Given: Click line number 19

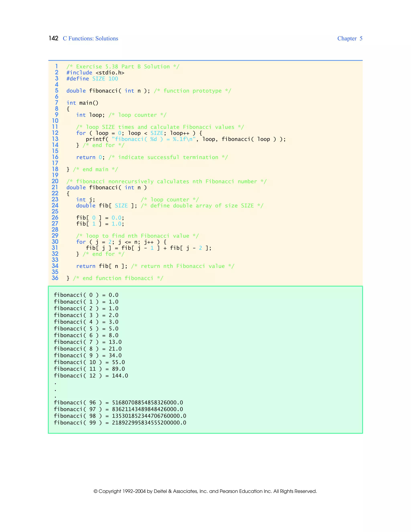Looking at the screenshot, I should 55,175.
